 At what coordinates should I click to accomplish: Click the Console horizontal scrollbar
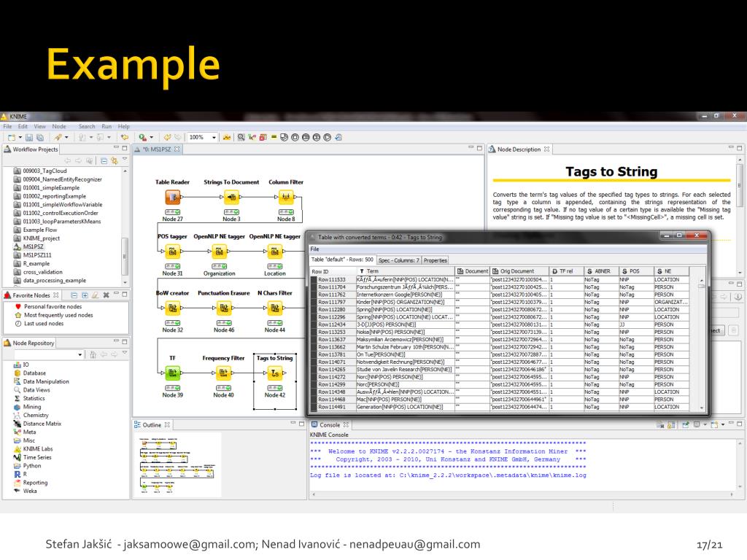tap(522, 495)
